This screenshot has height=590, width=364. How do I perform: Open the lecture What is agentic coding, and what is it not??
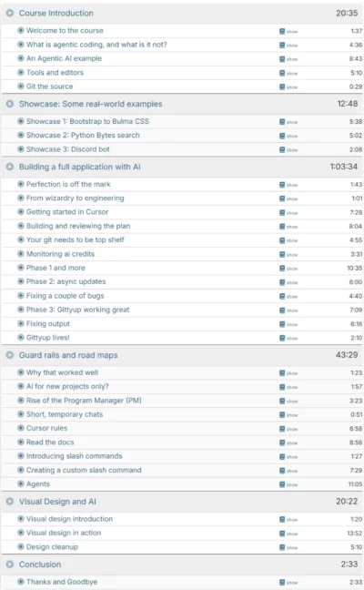point(96,45)
